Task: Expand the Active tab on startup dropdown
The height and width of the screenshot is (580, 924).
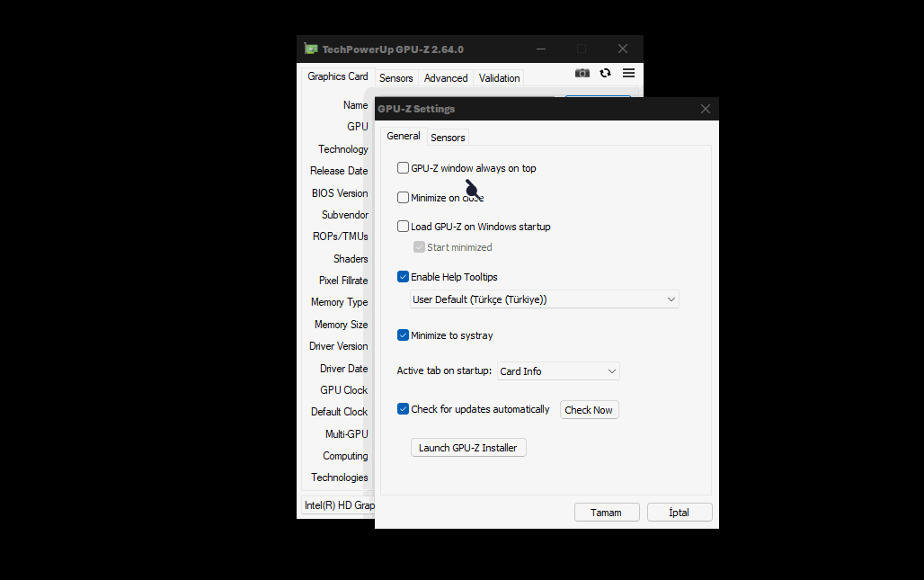Action: coord(558,371)
